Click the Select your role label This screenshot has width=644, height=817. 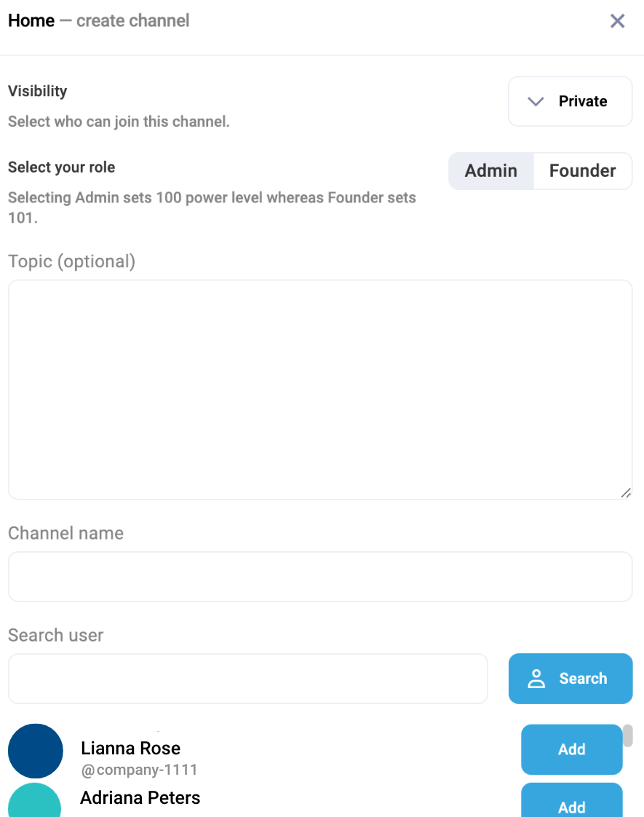click(62, 167)
